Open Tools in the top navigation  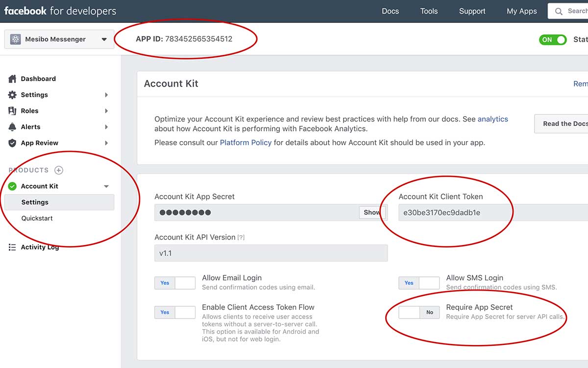coord(429,11)
